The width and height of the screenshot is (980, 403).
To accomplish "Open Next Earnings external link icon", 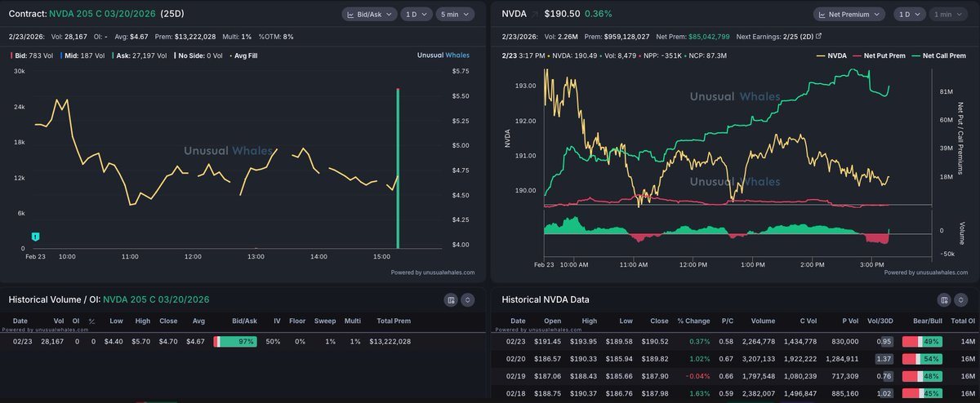I will point(819,36).
